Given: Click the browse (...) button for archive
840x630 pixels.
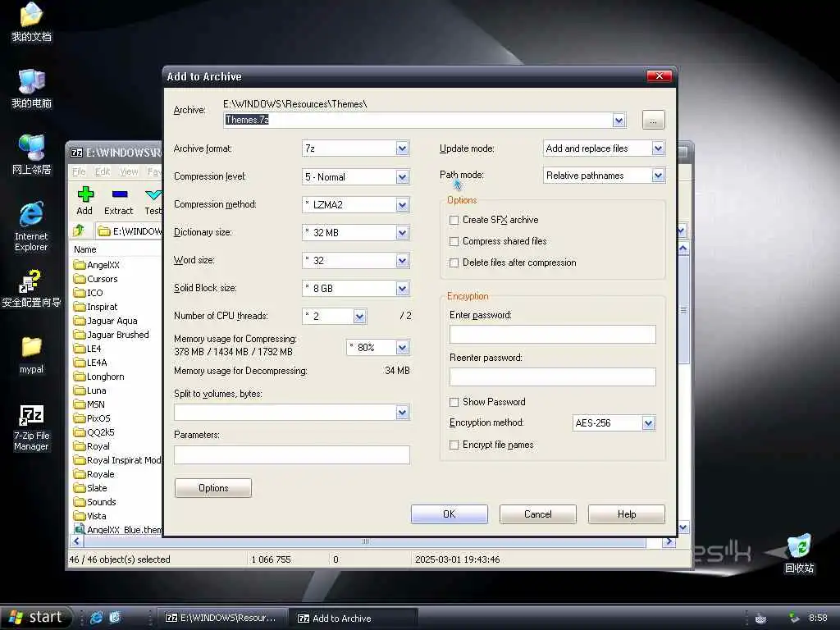Looking at the screenshot, I should click(x=653, y=120).
